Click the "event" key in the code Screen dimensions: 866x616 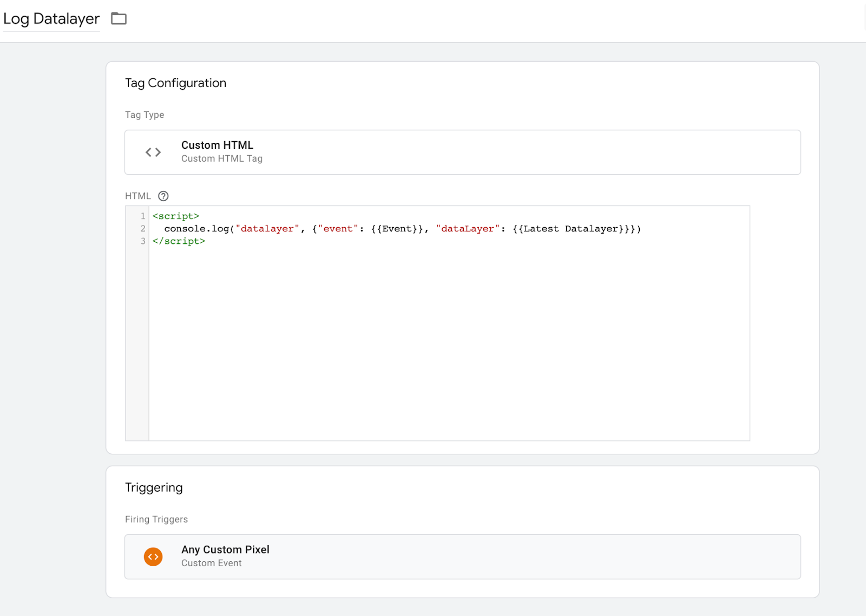[x=338, y=229]
